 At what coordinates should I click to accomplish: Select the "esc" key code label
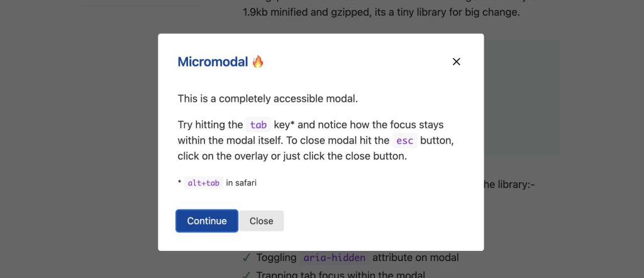404,140
